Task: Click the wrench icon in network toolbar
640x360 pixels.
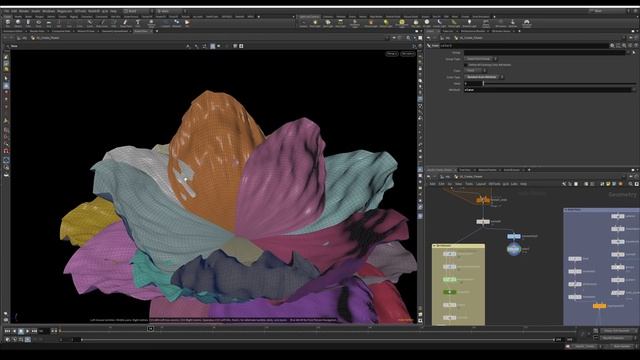Action: pos(564,184)
